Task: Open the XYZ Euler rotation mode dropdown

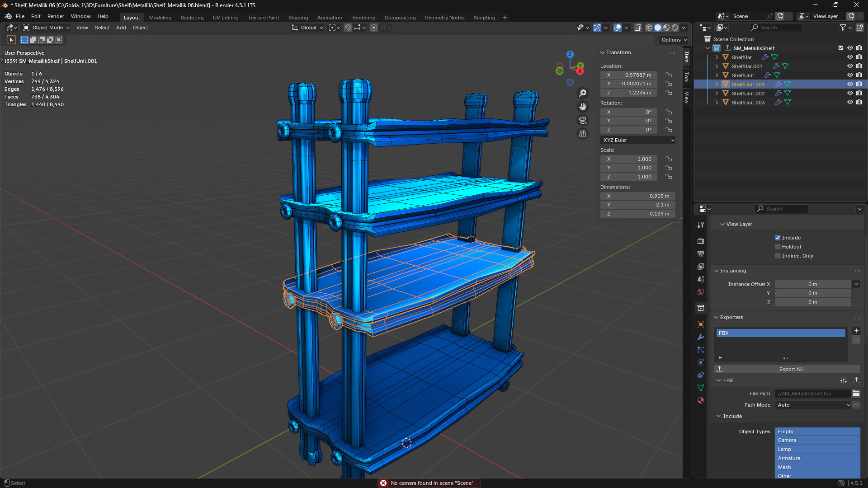Action: [x=637, y=140]
